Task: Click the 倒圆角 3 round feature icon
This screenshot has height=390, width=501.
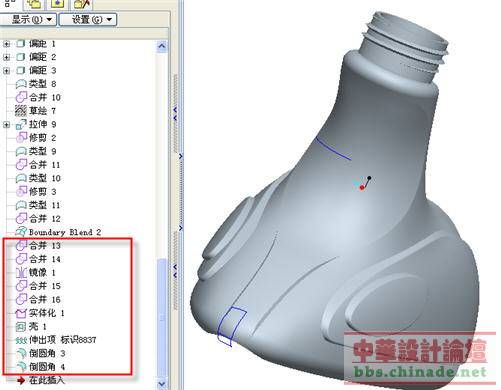Action: coord(21,353)
